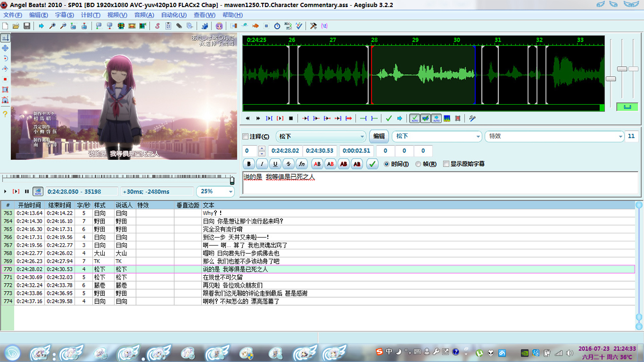Viewport: 644px width, 362px height.
Task: Open the 文件(F) menu
Action: (13, 15)
